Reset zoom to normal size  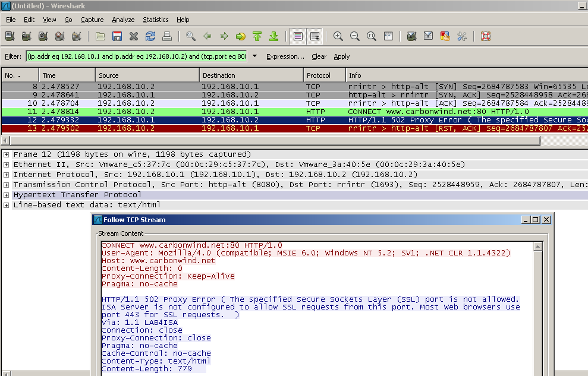coord(372,36)
